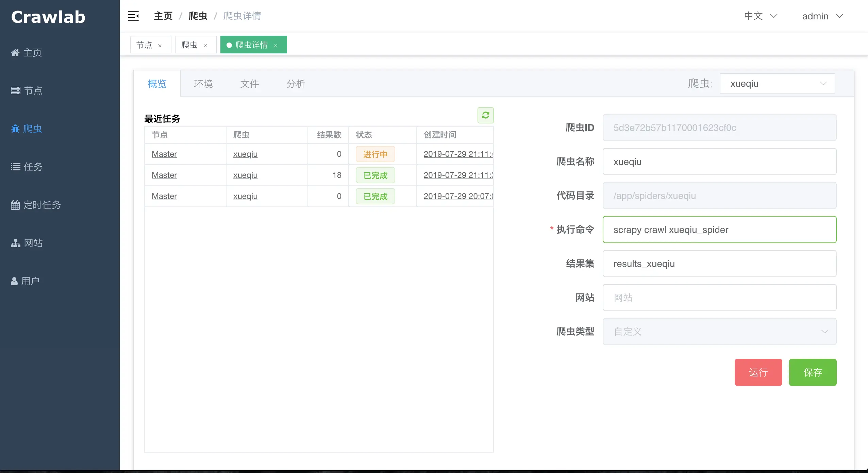Image resolution: width=868 pixels, height=473 pixels.
Task: Click the green 保存 button
Action: pos(813,372)
